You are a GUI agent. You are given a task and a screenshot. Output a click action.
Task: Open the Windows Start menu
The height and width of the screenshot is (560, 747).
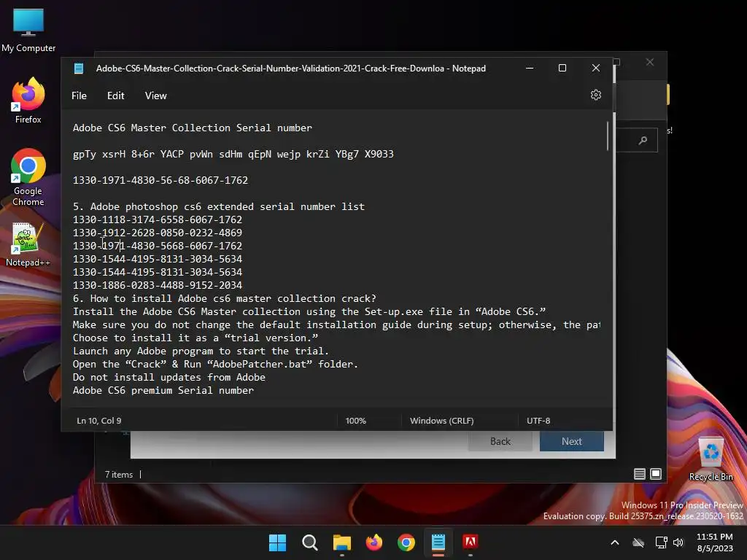[x=277, y=542]
